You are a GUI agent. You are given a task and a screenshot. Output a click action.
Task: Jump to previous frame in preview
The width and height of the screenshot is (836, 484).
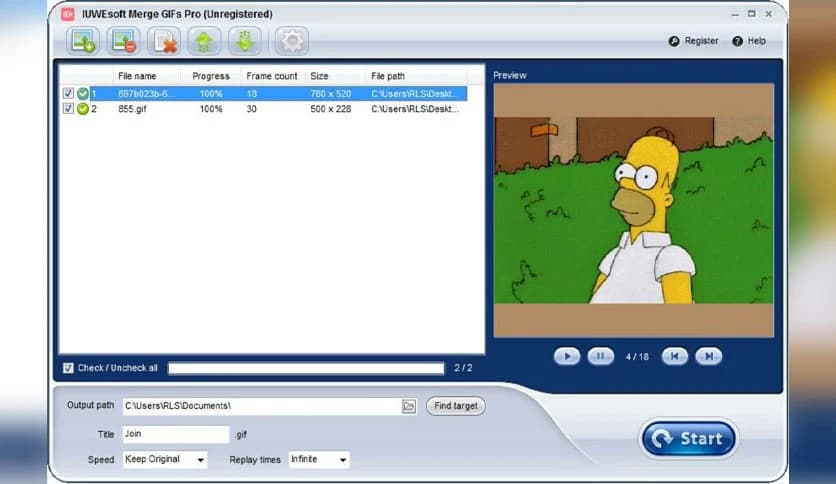[674, 356]
